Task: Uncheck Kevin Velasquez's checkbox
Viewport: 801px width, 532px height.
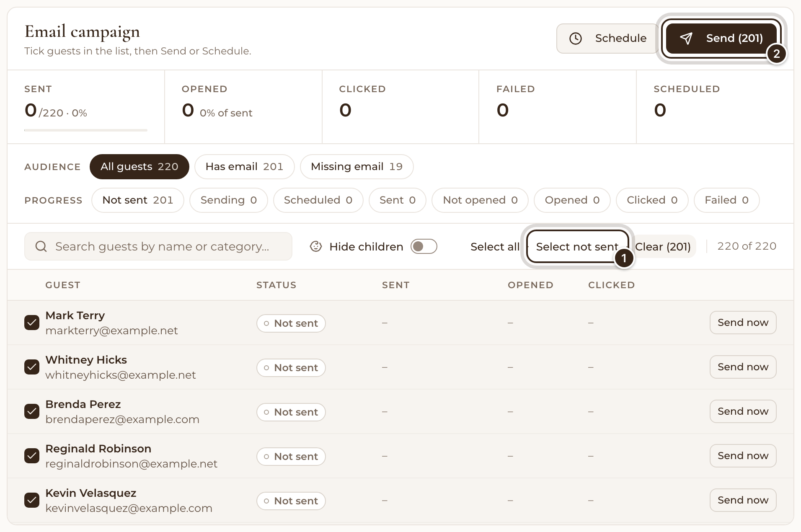Action: [x=32, y=500]
